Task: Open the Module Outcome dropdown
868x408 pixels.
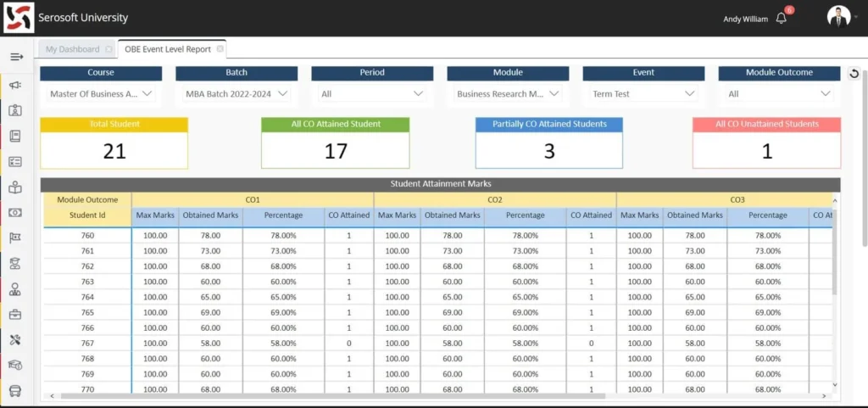Action: pyautogui.click(x=779, y=93)
